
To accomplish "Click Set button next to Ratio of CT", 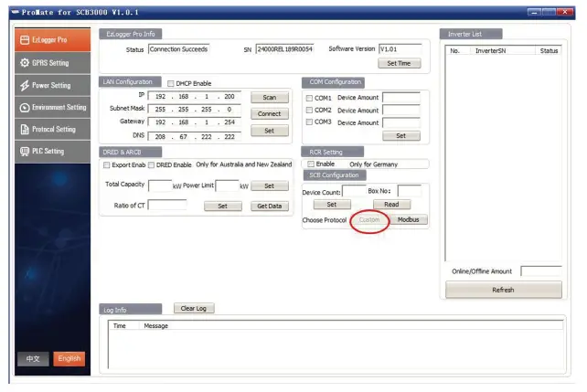I will click(223, 207).
